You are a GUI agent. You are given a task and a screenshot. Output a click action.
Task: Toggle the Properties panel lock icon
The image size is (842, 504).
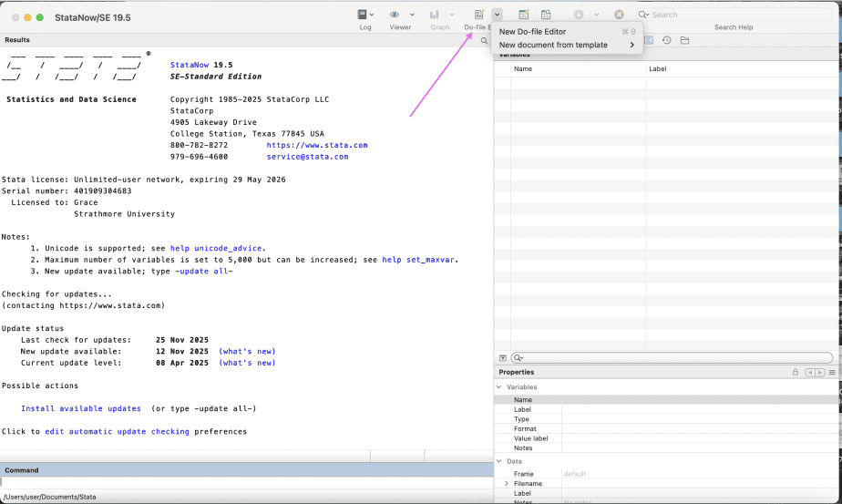point(796,372)
